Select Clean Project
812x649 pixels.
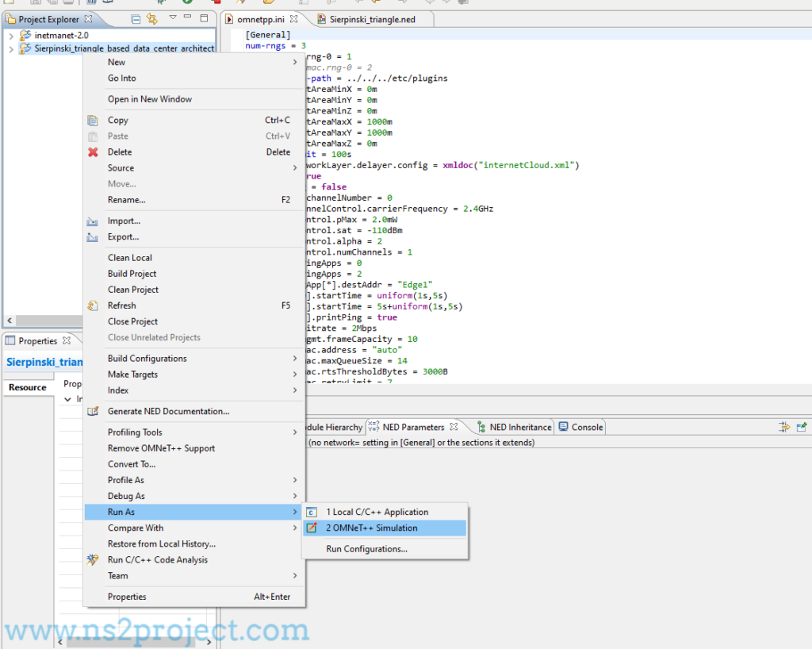[x=194, y=290]
